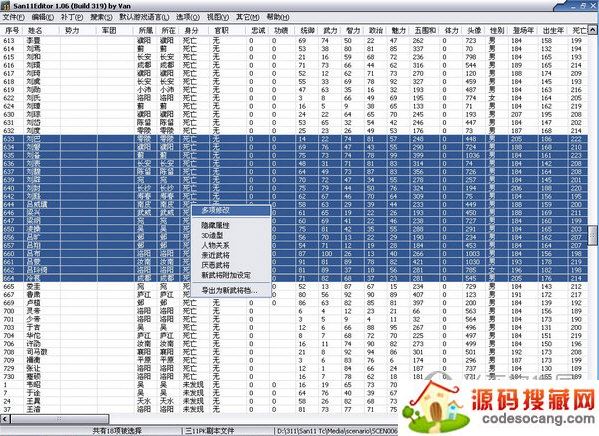Click the horizontal scrollbar left arrow
This screenshot has width=599, height=436.
point(5,419)
